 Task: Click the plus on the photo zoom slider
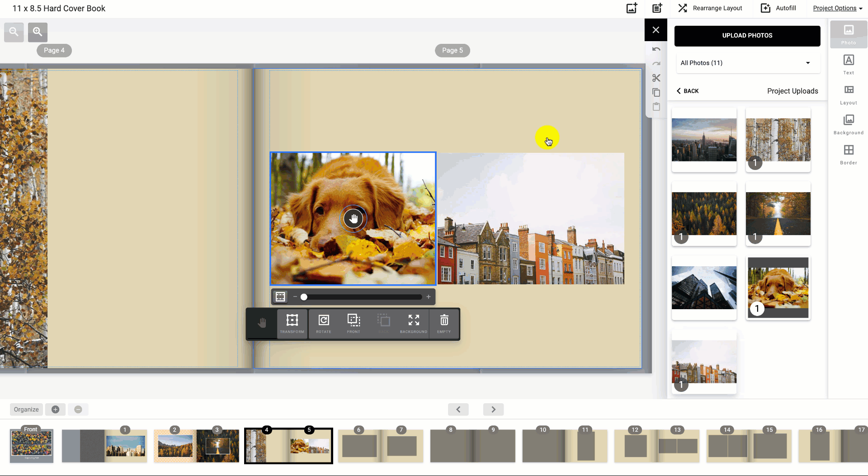[x=429, y=297]
